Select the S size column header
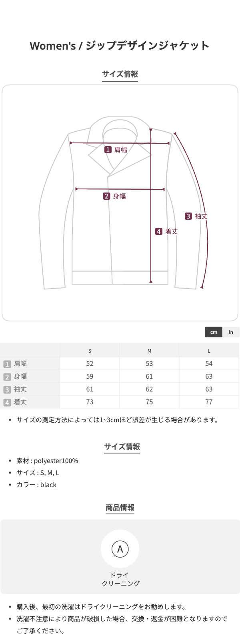This screenshot has height=644, width=240. [90, 351]
